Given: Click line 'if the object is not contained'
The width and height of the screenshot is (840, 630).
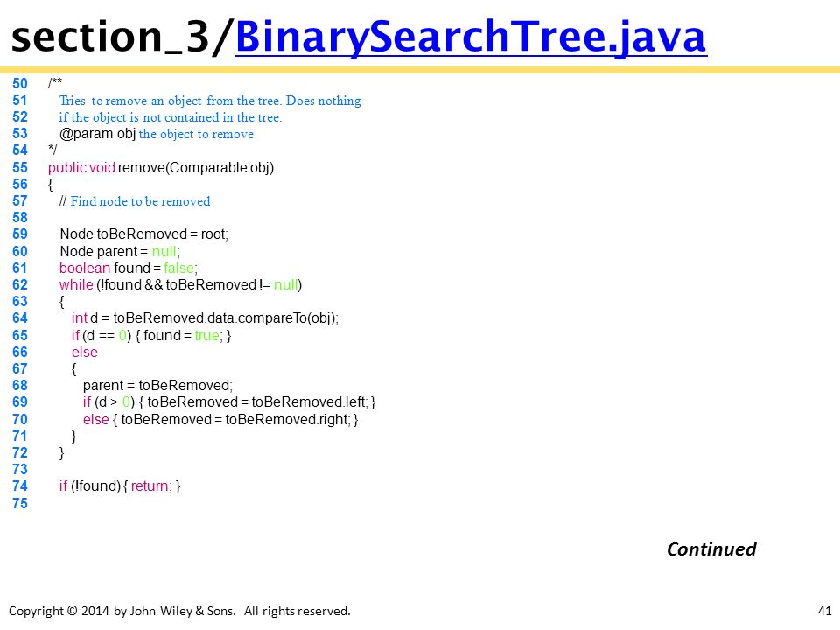Looking at the screenshot, I should point(170,117).
